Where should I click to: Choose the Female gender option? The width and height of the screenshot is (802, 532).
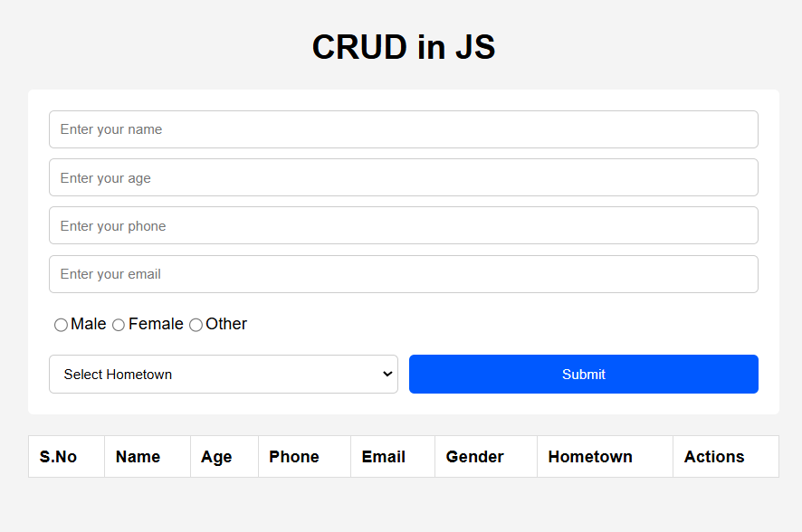pyautogui.click(x=119, y=325)
